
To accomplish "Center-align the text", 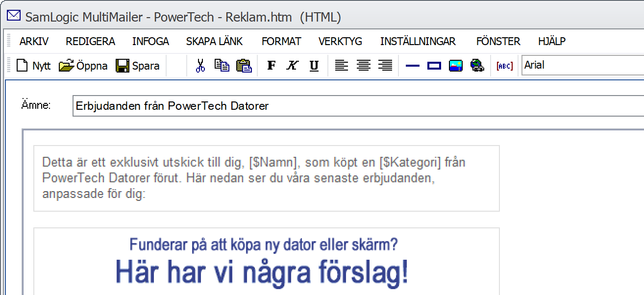I will [x=363, y=66].
